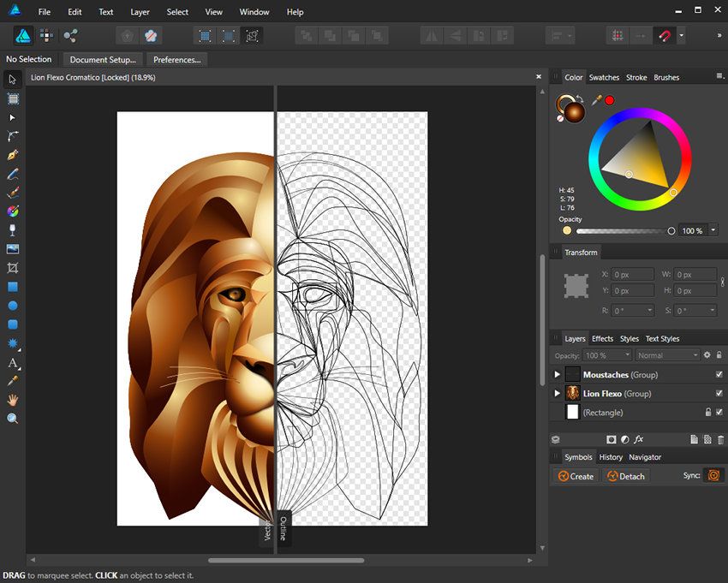Open the File menu

pos(44,12)
